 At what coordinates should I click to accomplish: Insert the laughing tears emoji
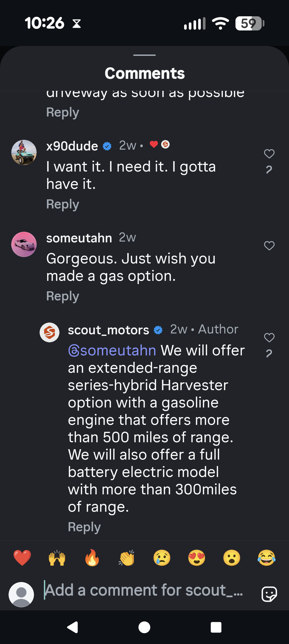point(267,558)
